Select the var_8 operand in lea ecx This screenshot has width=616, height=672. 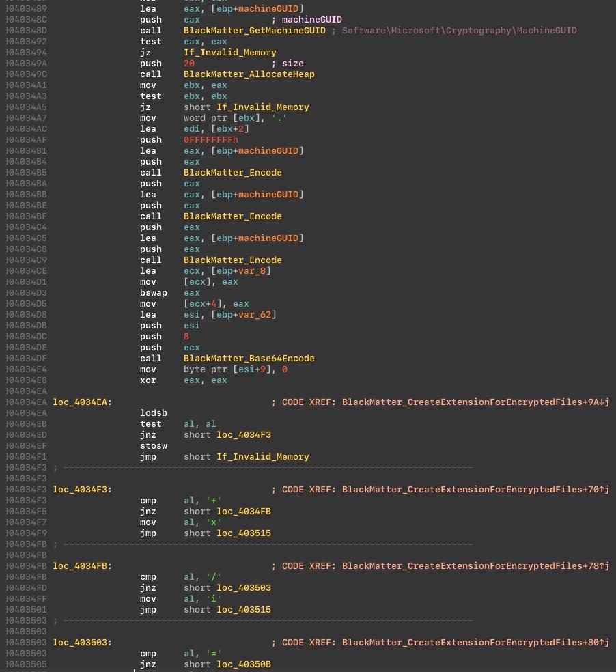[x=251, y=271]
